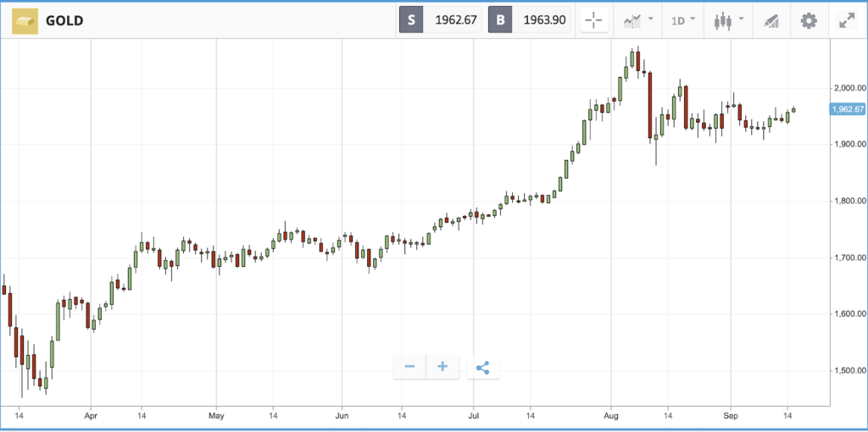Activate the crosshair cursor tool
Screen dimensions: 868x432
click(x=594, y=21)
